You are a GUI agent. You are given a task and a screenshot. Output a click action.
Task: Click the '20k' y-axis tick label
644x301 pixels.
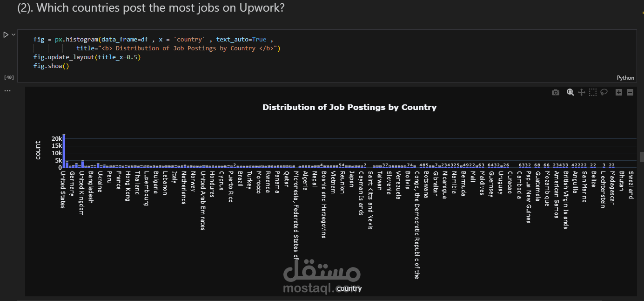click(56, 139)
